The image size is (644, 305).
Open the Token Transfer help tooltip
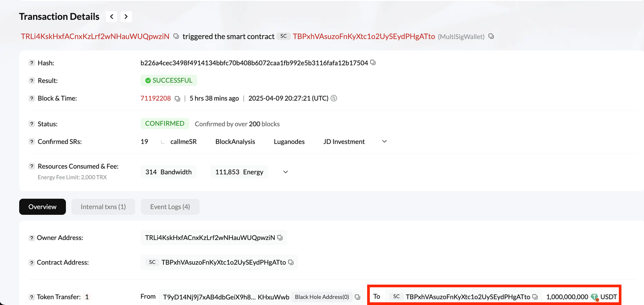click(x=31, y=297)
